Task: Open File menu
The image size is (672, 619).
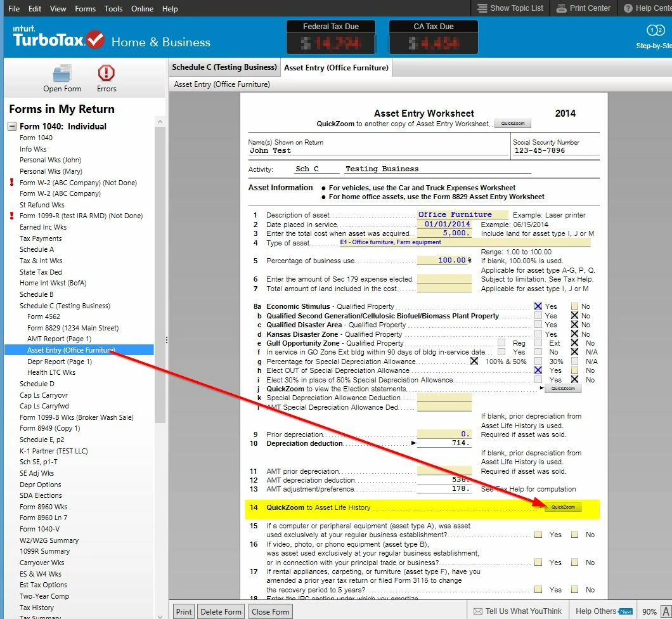Action: tap(14, 9)
